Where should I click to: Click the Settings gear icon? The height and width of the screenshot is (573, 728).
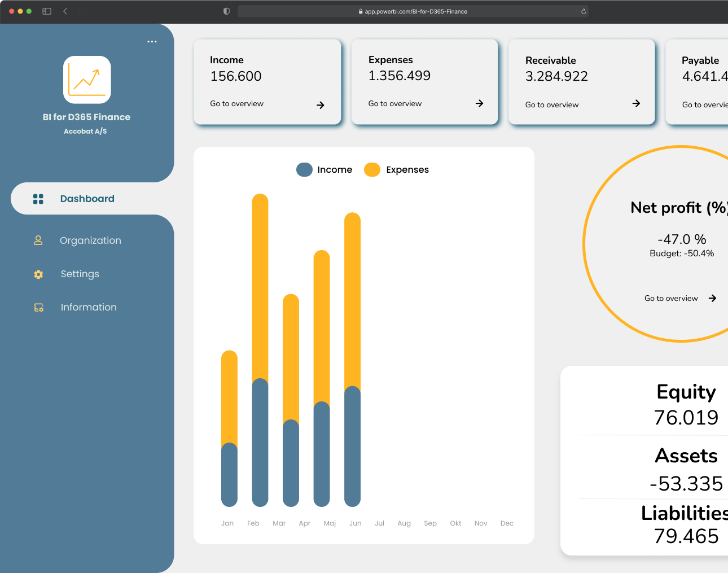point(38,274)
